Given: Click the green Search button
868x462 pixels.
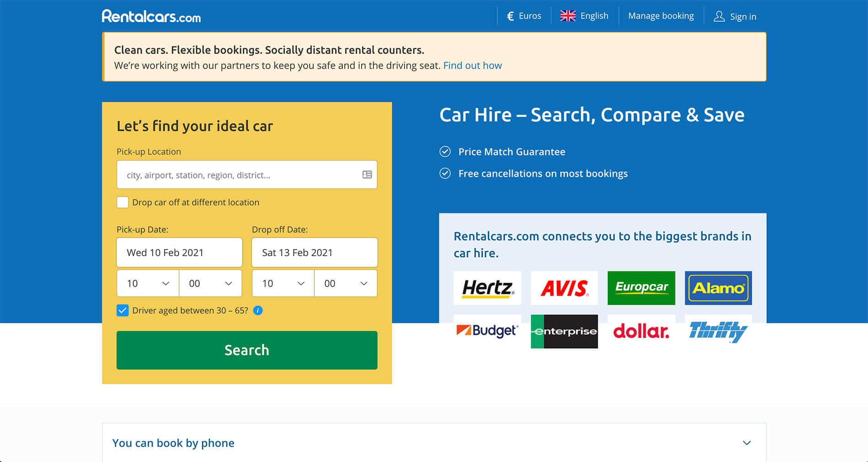Looking at the screenshot, I should point(247,350).
